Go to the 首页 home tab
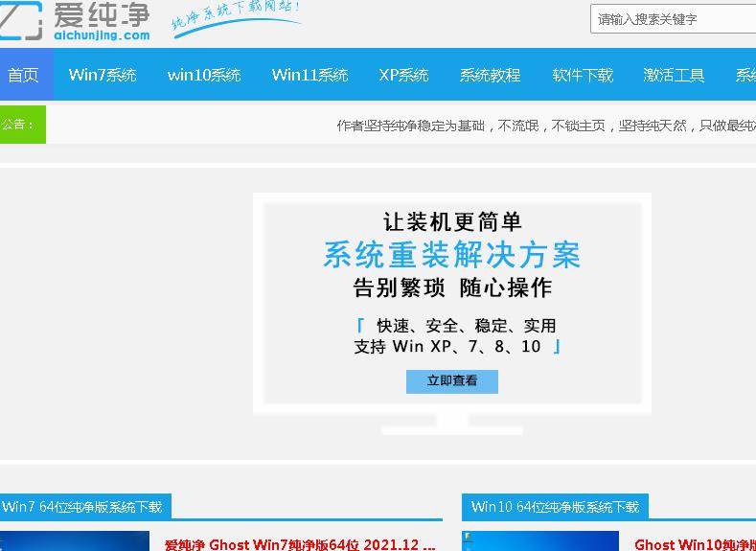Viewport: 756px width, 551px height. [x=23, y=75]
